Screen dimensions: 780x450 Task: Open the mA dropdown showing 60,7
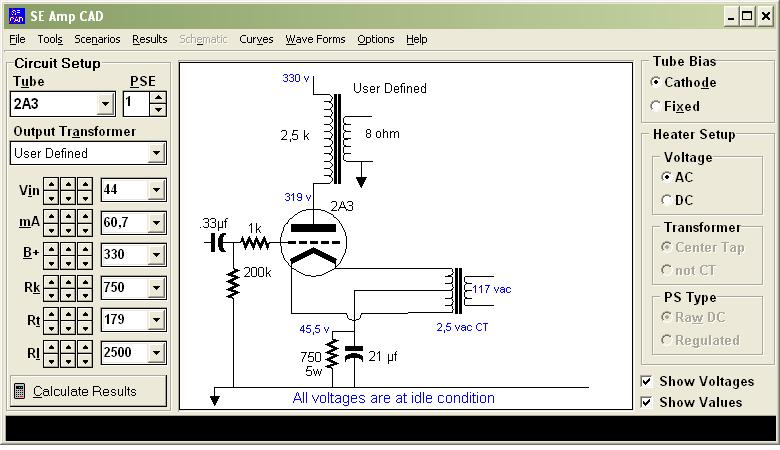pyautogui.click(x=156, y=222)
